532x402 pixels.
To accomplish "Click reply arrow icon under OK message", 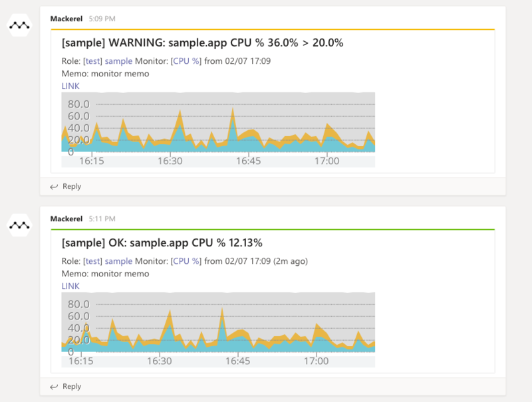I will pyautogui.click(x=54, y=387).
